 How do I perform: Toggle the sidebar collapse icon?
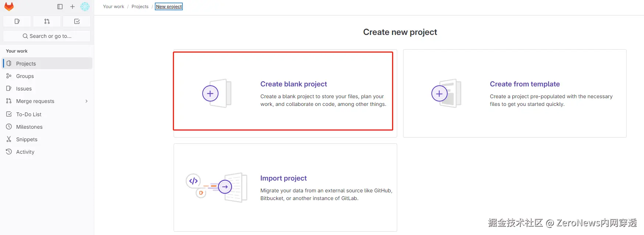click(x=60, y=7)
